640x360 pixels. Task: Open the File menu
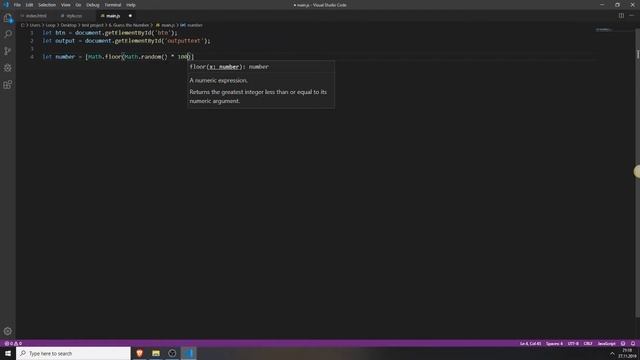pos(17,5)
